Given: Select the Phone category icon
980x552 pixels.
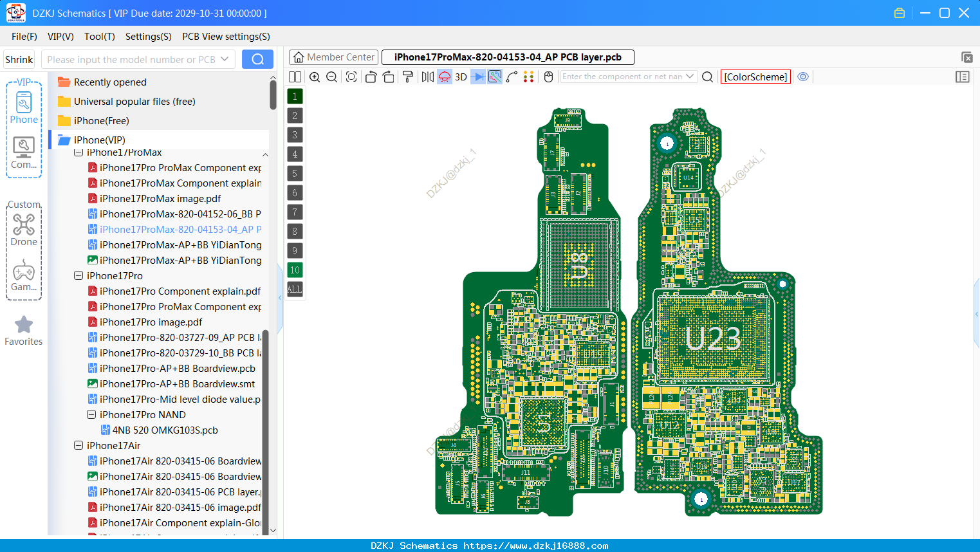Looking at the screenshot, I should [24, 108].
